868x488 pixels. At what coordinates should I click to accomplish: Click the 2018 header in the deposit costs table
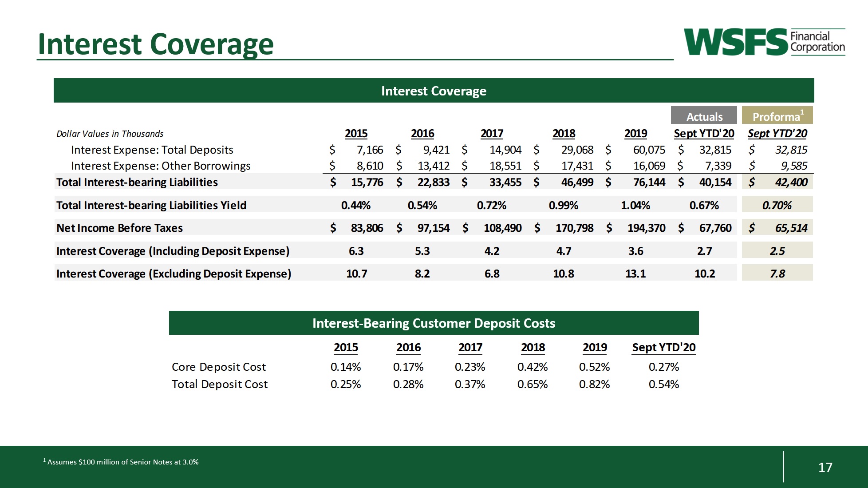(x=533, y=347)
